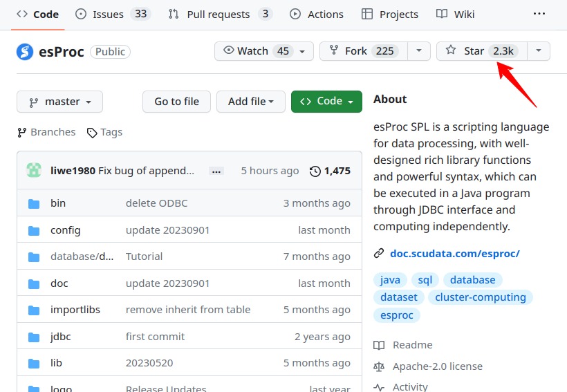Select the database topic tag
This screenshot has height=392, width=567.
tap(473, 280)
